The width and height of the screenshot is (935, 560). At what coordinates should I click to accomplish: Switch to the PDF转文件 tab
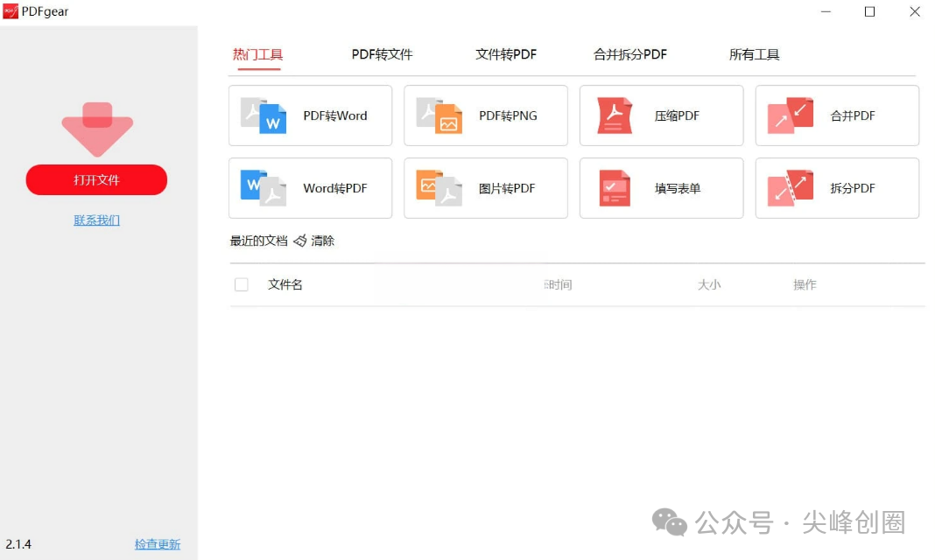point(383,55)
